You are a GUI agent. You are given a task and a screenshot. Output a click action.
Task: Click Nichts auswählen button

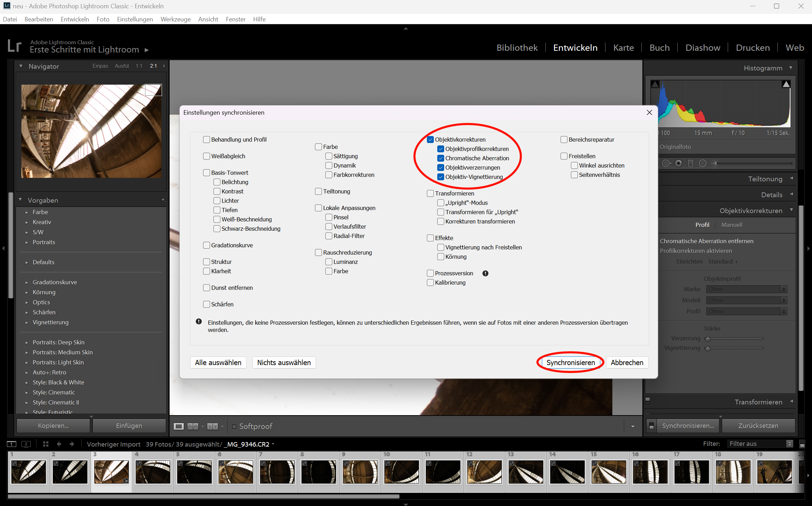coord(284,363)
